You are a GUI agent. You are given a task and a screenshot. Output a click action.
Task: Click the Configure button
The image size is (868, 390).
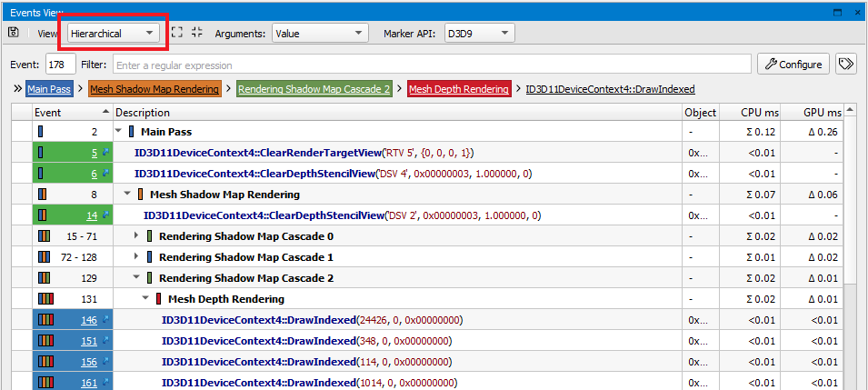tap(793, 65)
